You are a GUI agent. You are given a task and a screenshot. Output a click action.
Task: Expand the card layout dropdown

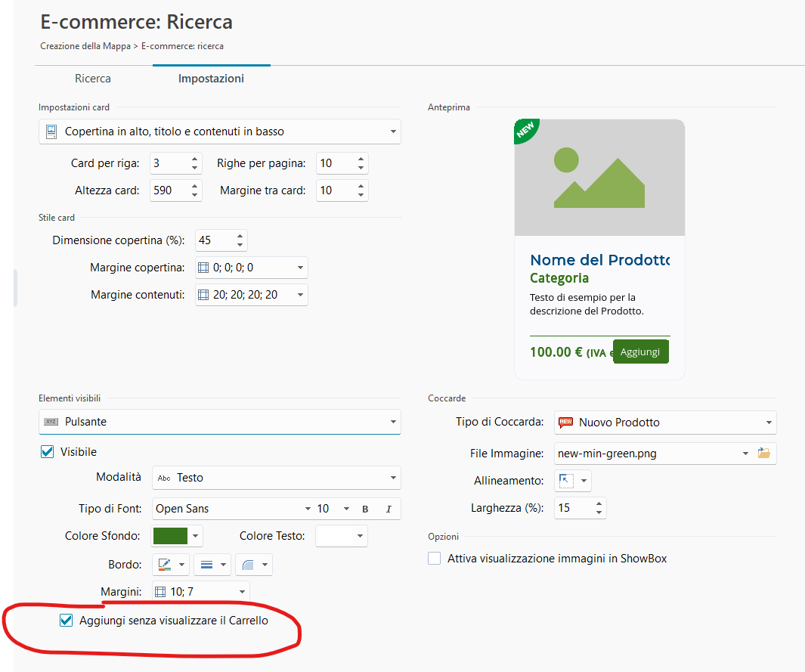click(x=220, y=132)
